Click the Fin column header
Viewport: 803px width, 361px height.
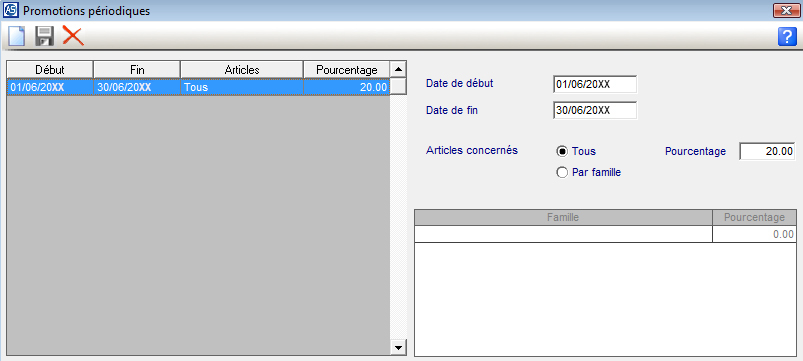click(x=137, y=70)
